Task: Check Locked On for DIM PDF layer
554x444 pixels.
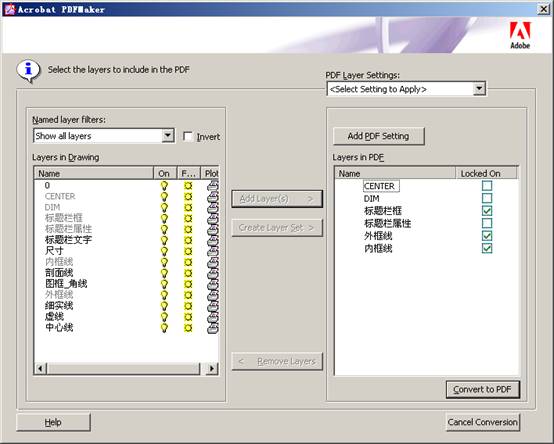Action: pyautogui.click(x=487, y=198)
